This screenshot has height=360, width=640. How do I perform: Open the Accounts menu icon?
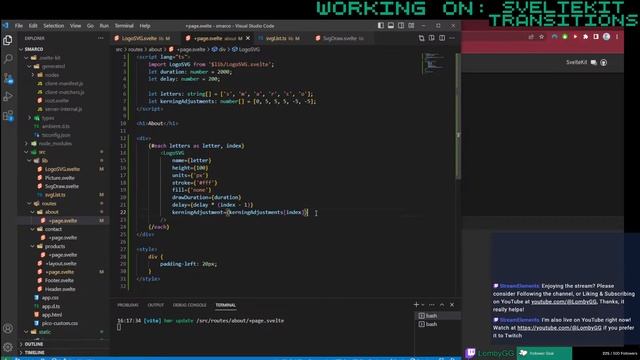click(8, 328)
